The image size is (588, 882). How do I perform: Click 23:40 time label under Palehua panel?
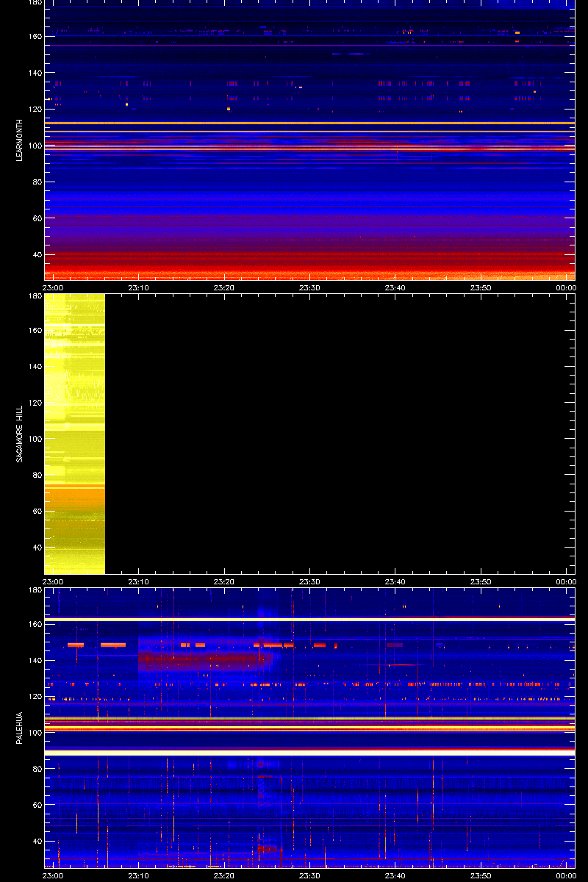395,875
